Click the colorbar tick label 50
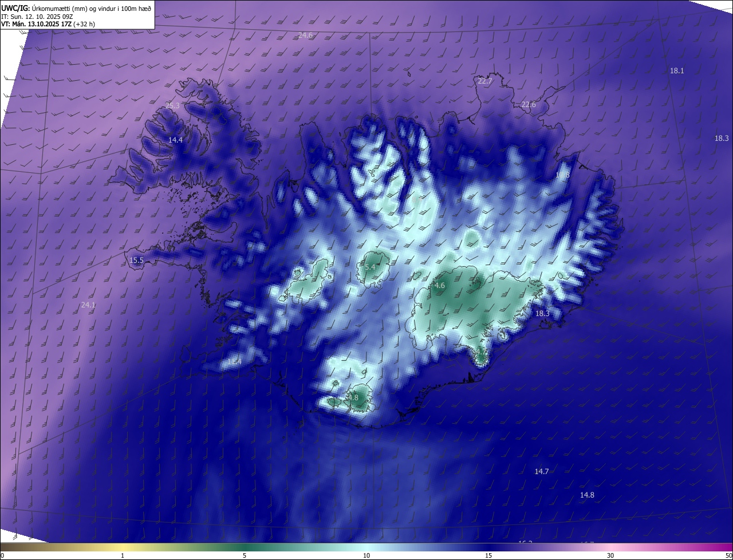Screen dimensions: 733x560 [x=728, y=555]
